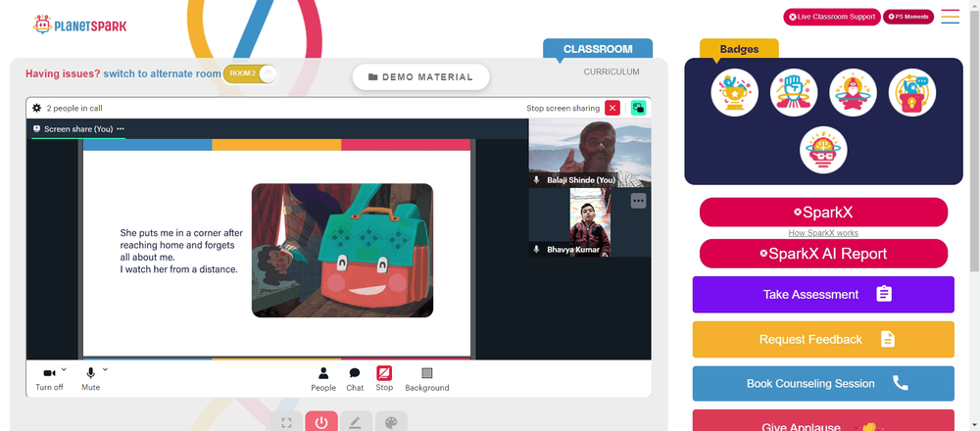
Task: Click the SparkX button
Action: [x=823, y=213]
